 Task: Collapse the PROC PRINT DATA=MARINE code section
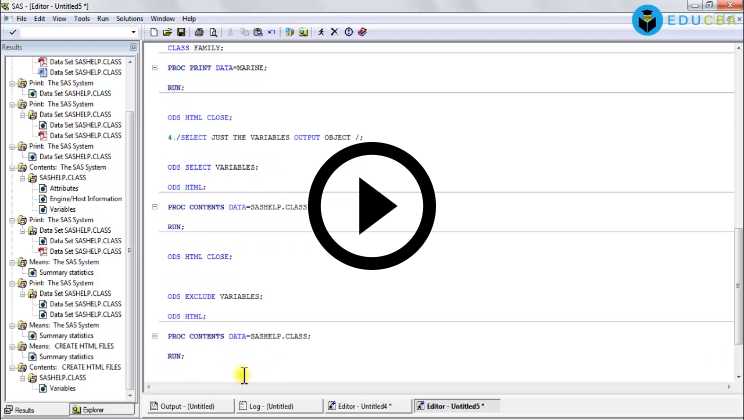[x=155, y=68]
